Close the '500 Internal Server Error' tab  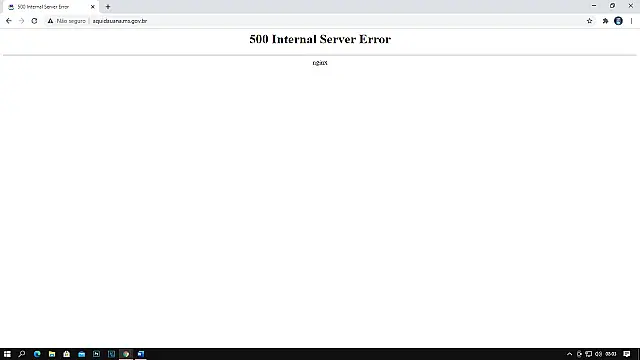(93, 7)
